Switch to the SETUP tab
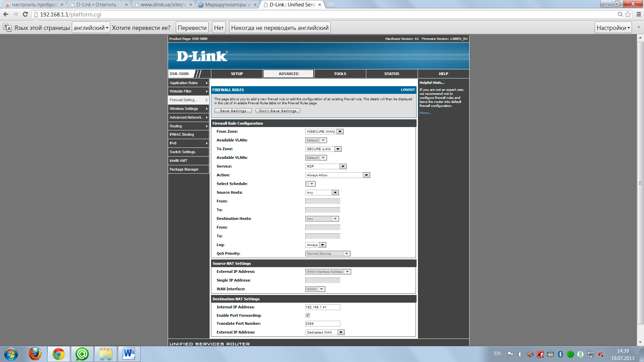The height and width of the screenshot is (362, 644). (x=237, y=74)
